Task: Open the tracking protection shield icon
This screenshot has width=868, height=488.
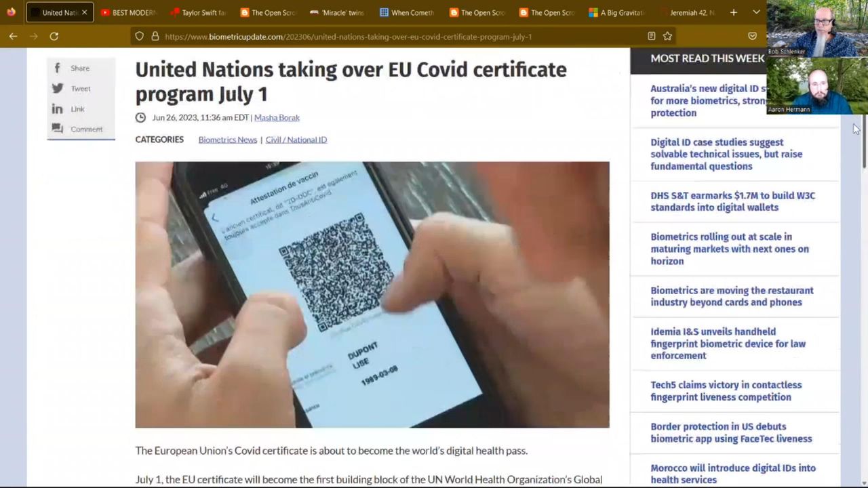Action: (x=139, y=36)
